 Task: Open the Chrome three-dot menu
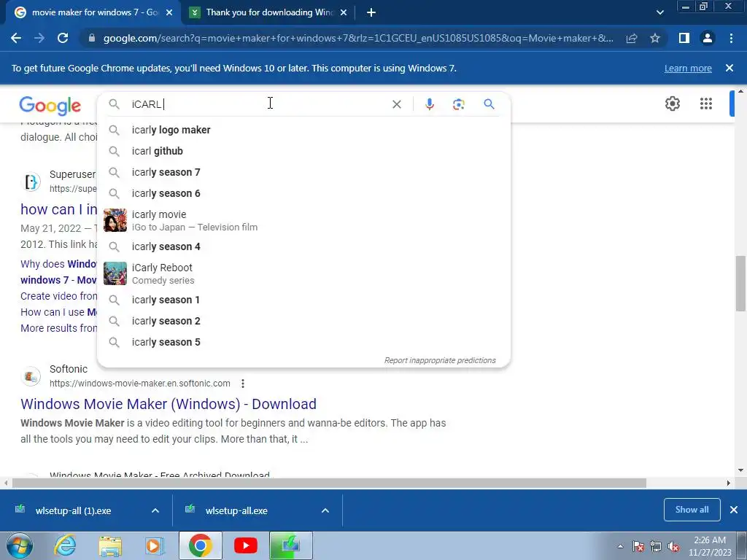point(731,38)
